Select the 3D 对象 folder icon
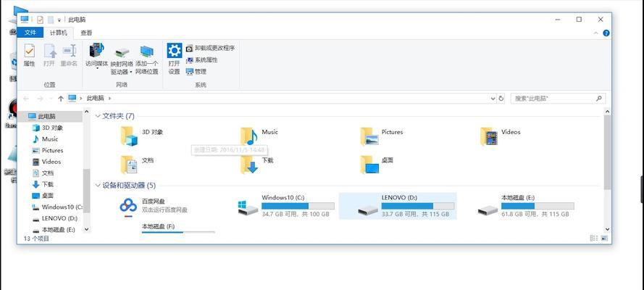This screenshot has height=290, width=644. click(129, 136)
